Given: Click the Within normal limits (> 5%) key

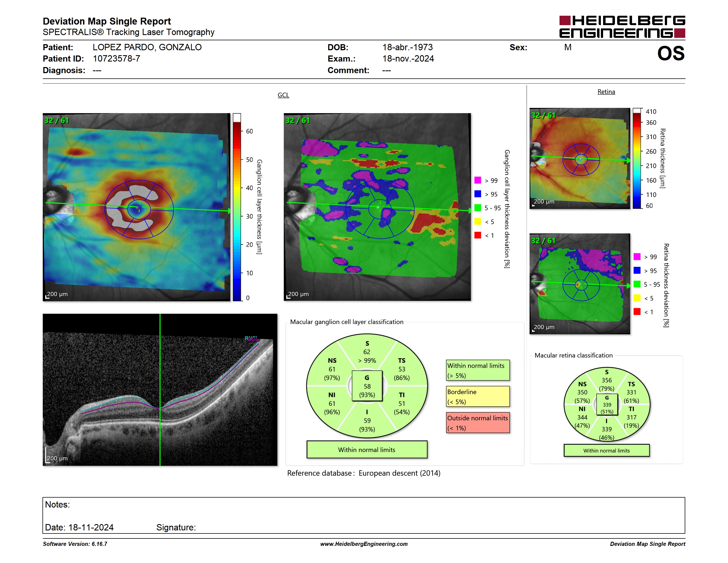Looking at the screenshot, I should click(x=478, y=370).
